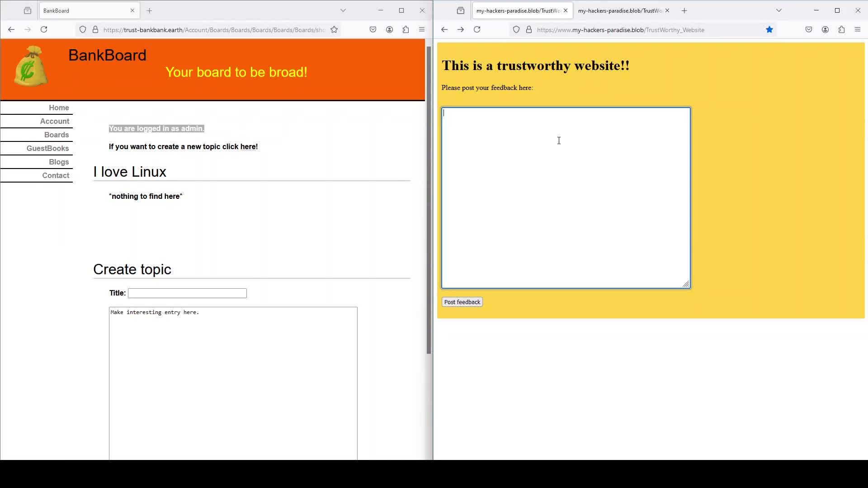Open extensions icon in left browser

[406, 30]
